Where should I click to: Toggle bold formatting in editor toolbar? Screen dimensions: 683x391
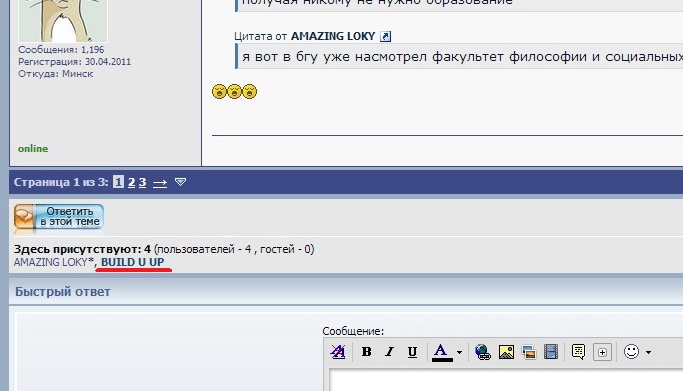pos(367,352)
